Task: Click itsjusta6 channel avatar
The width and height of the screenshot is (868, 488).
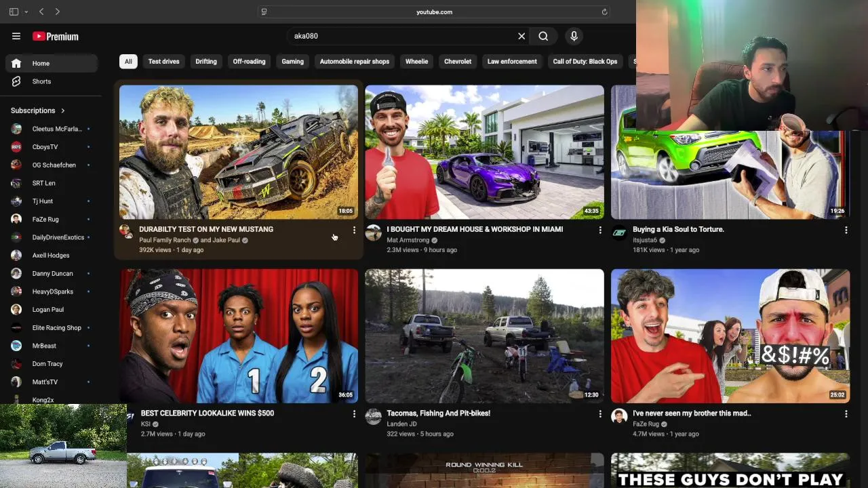Action: point(619,232)
